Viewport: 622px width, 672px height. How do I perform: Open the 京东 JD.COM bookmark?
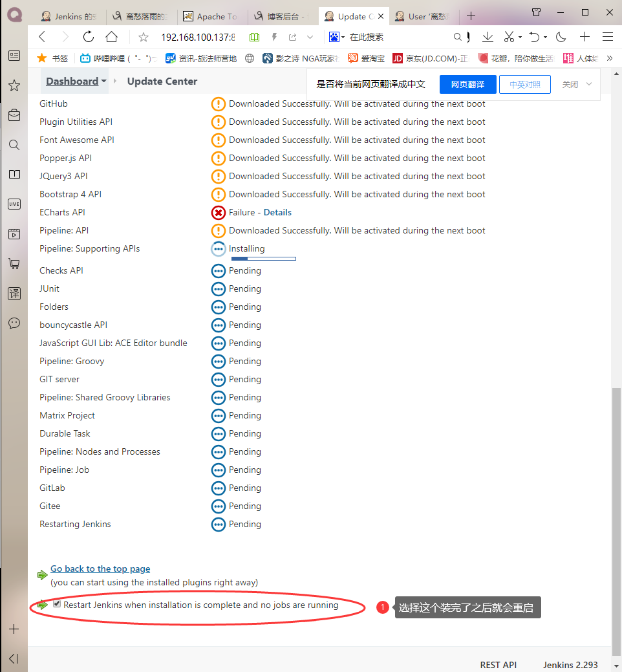tap(430, 58)
